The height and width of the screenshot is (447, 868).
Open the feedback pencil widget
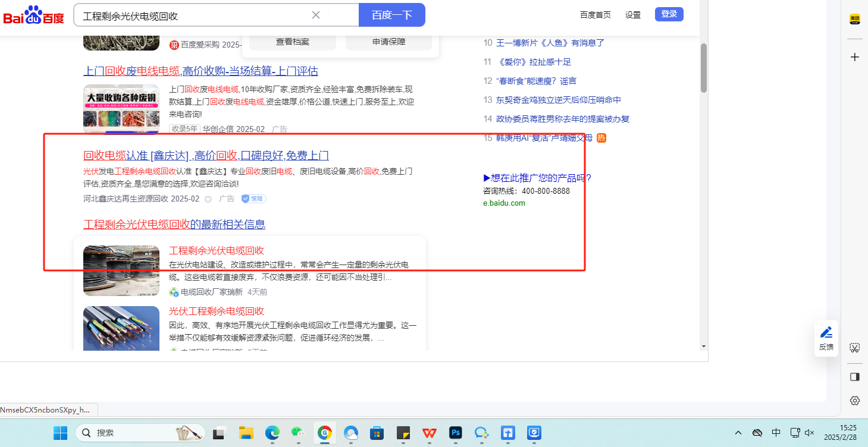(826, 338)
